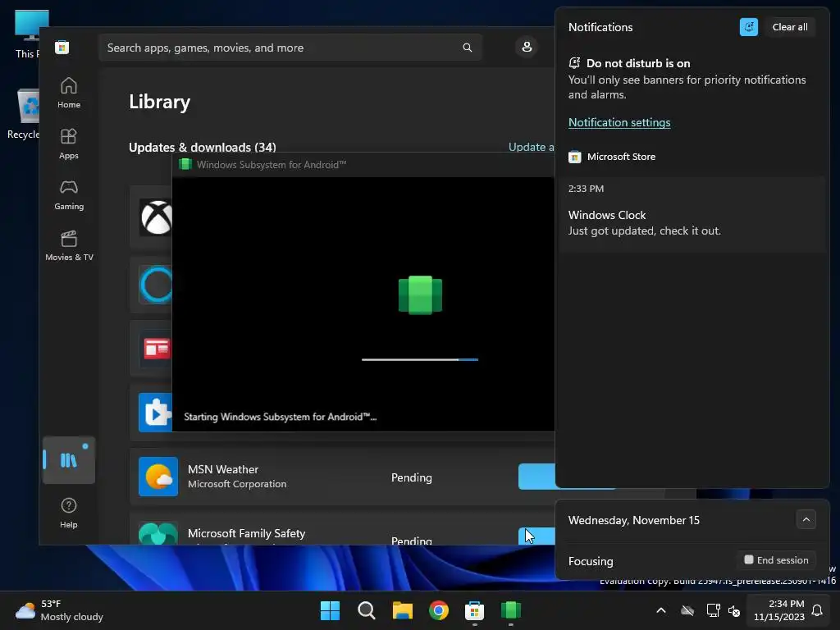Open Movies & TV section
840x630 pixels.
coord(69,245)
